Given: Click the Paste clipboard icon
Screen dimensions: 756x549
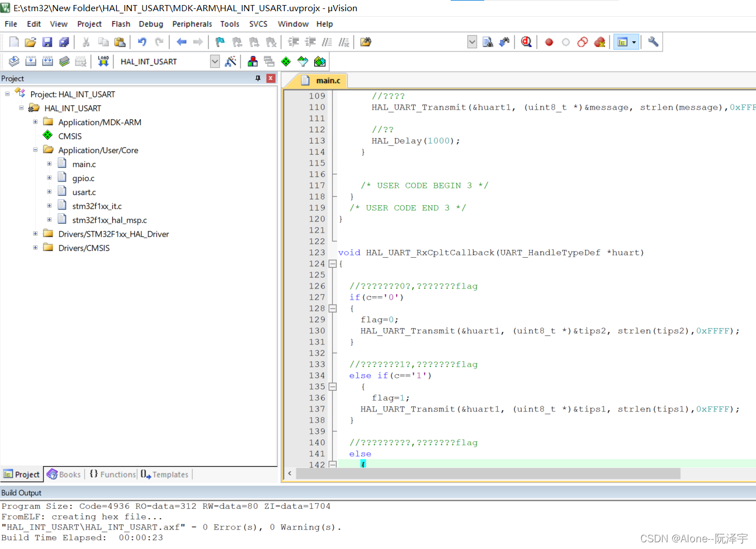Looking at the screenshot, I should click(x=120, y=42).
